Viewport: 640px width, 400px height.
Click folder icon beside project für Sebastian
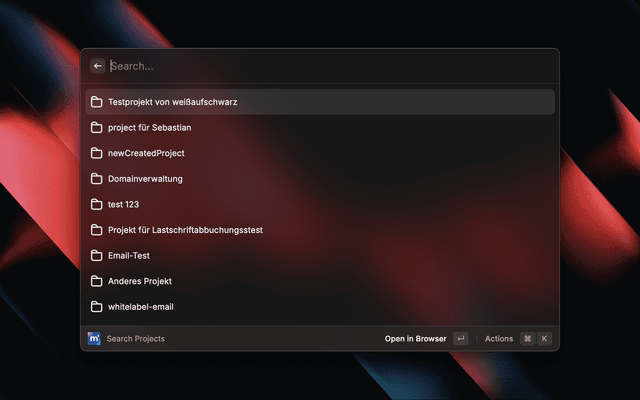96,128
